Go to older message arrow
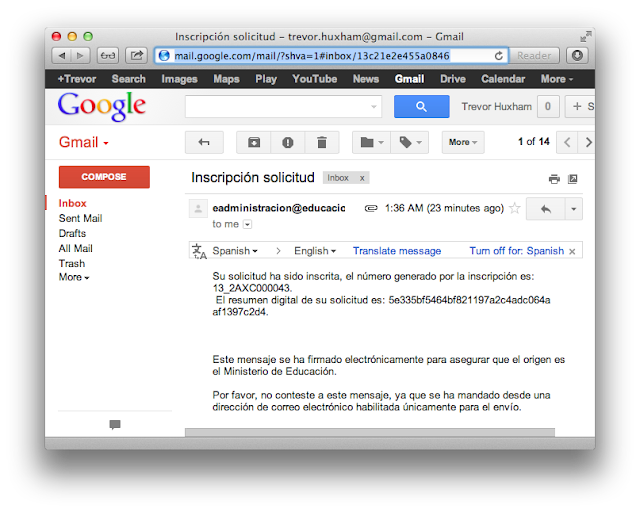 pyautogui.click(x=588, y=142)
